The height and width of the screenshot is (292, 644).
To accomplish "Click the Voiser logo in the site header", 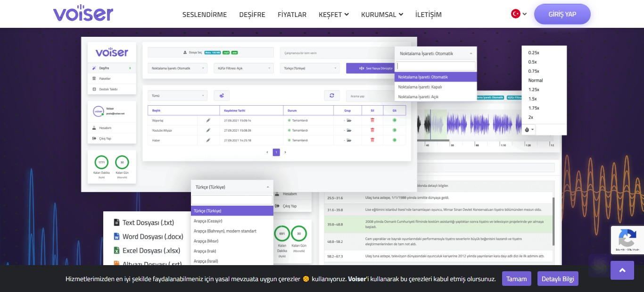I will [x=83, y=13].
